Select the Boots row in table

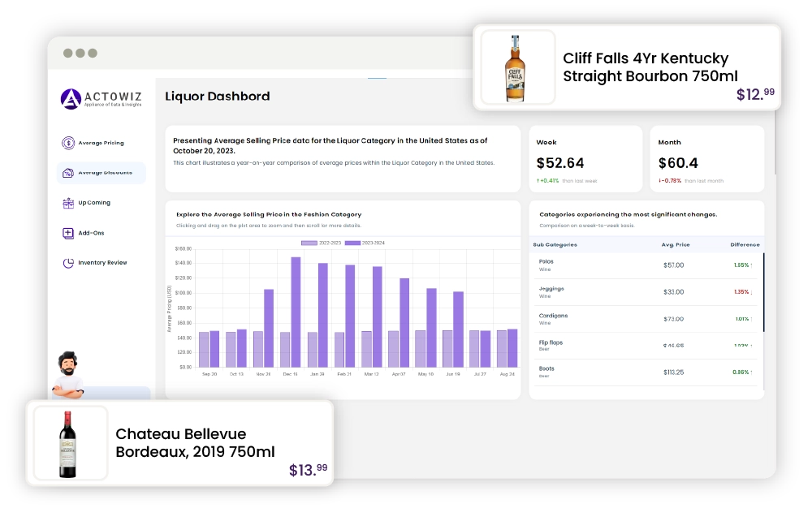pyautogui.click(x=646, y=372)
